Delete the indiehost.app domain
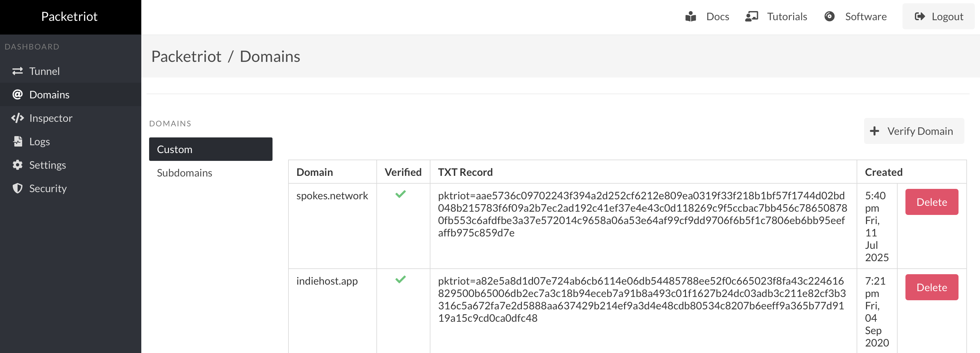Image resolution: width=980 pixels, height=353 pixels. 932,287
